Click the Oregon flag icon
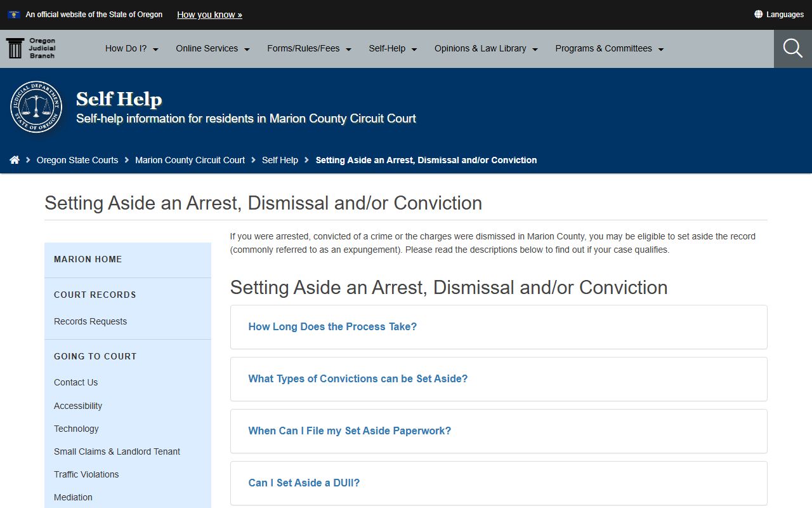812x508 pixels. click(x=14, y=14)
